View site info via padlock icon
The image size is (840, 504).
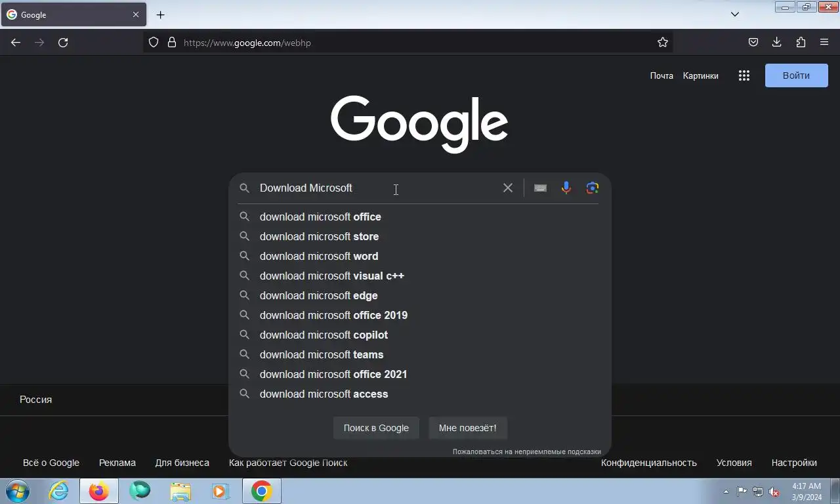click(x=172, y=43)
